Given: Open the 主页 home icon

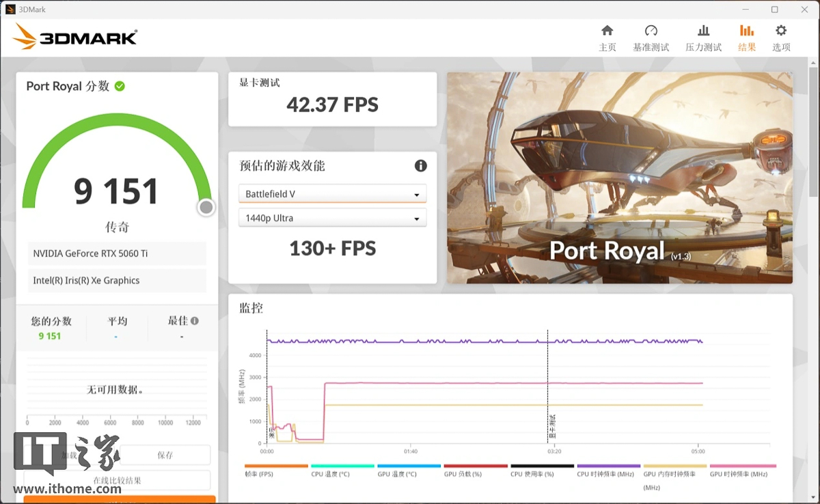Looking at the screenshot, I should [x=607, y=38].
